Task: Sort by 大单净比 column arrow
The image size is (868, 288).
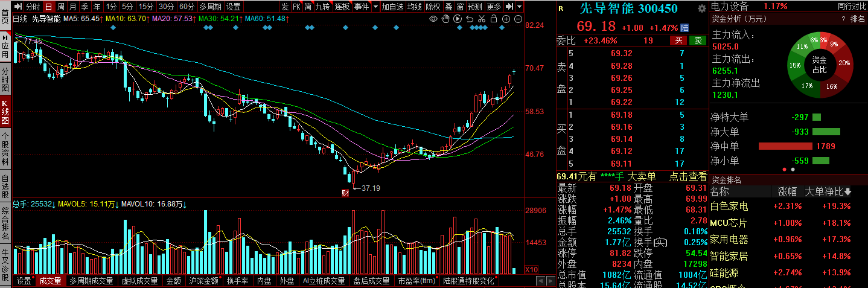Action: tap(848, 192)
